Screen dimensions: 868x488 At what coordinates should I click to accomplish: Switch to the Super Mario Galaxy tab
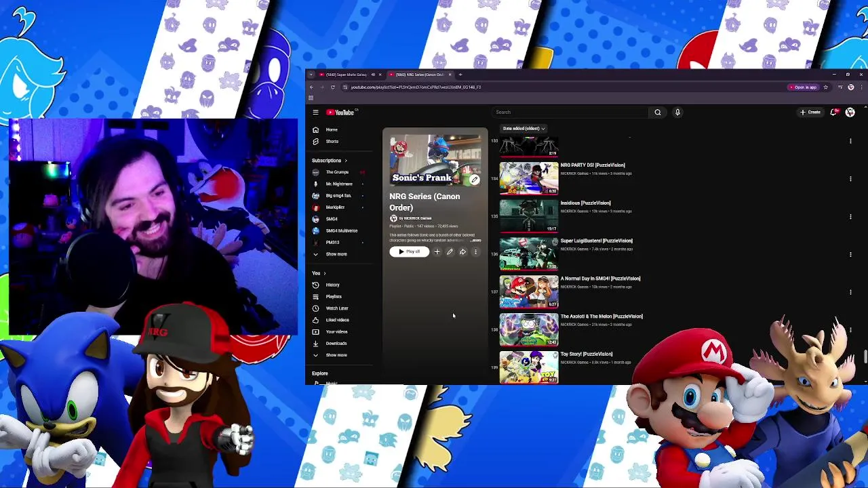(x=349, y=75)
